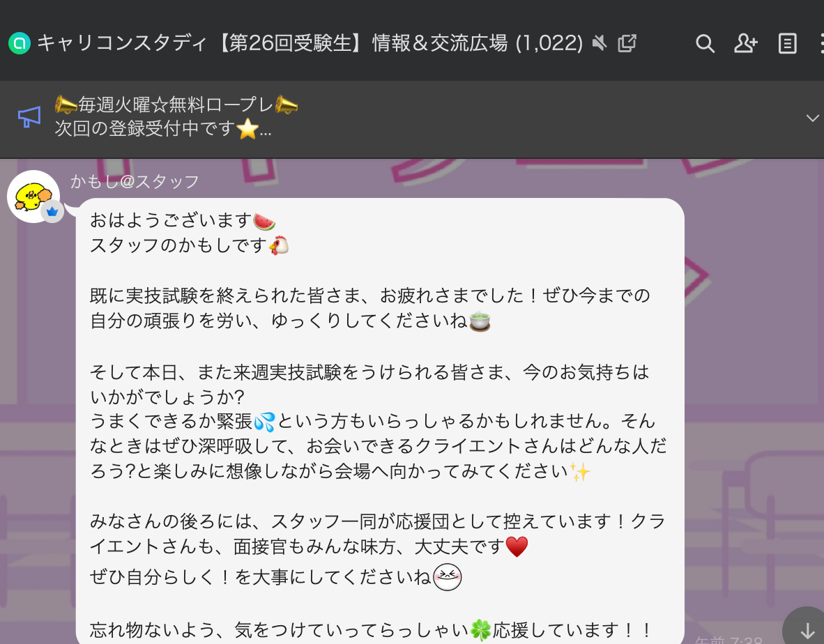
Task: Open the notes icon in header
Action: pos(787,44)
